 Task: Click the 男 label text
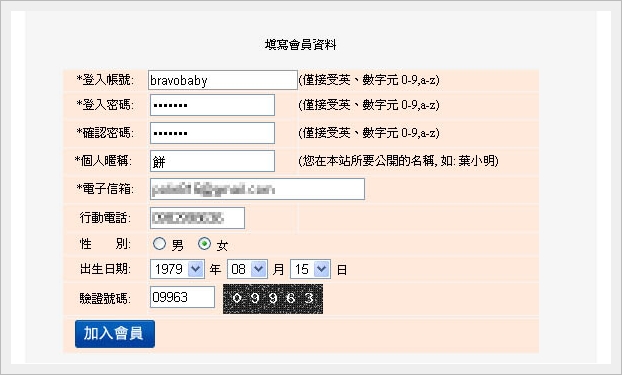click(x=177, y=246)
